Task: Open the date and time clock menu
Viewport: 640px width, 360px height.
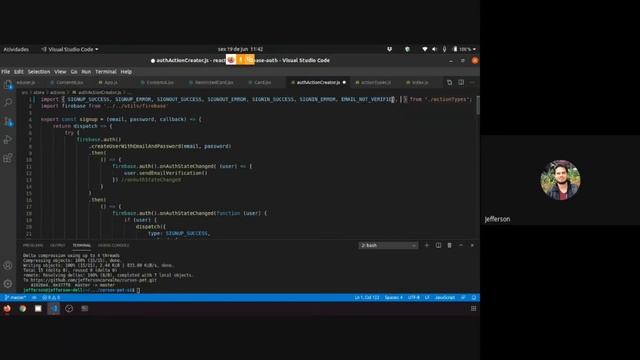Action: (240, 49)
